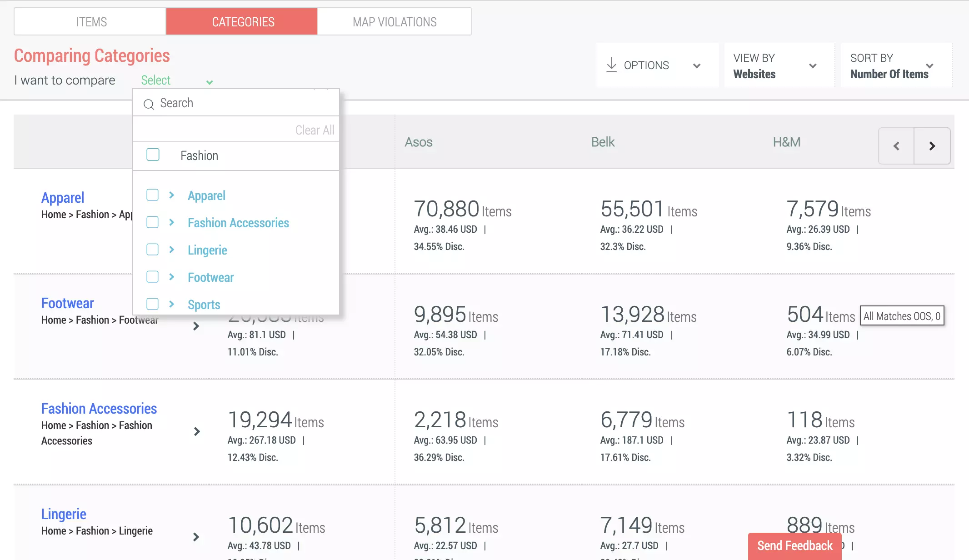Enable the Lingerie subcategory checkbox

click(153, 250)
